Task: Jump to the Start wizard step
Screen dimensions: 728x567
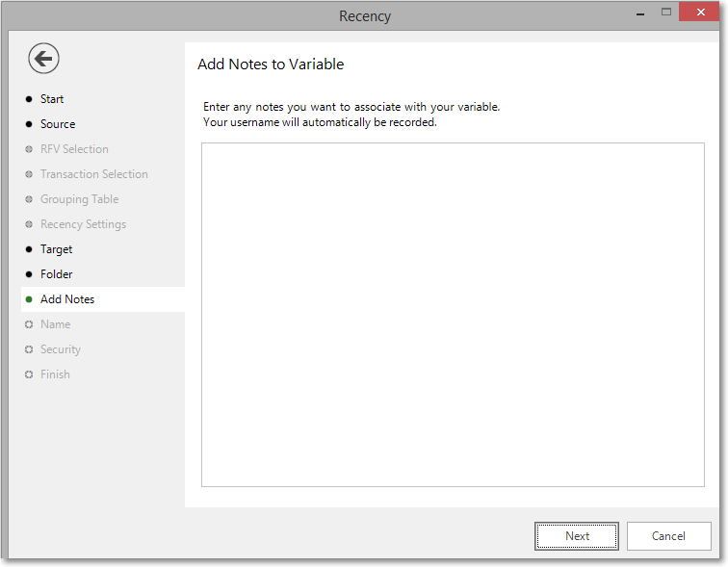Action: pyautogui.click(x=52, y=99)
